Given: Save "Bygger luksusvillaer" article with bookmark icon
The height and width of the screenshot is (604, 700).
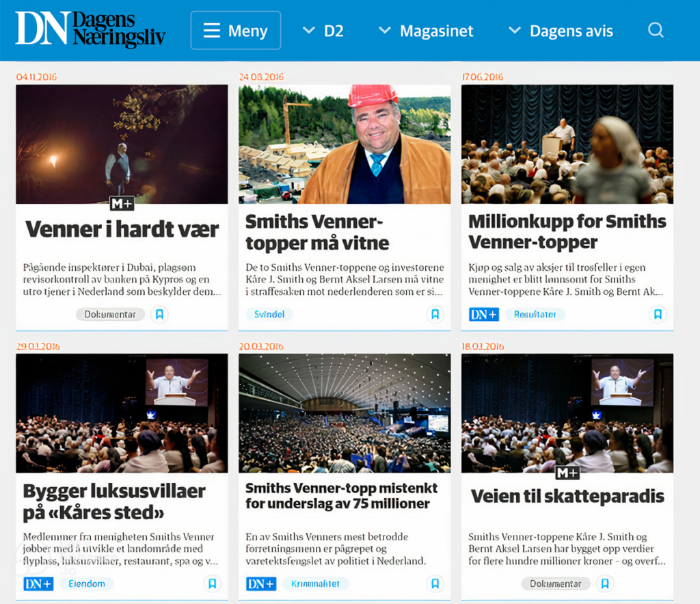Looking at the screenshot, I should [x=213, y=583].
